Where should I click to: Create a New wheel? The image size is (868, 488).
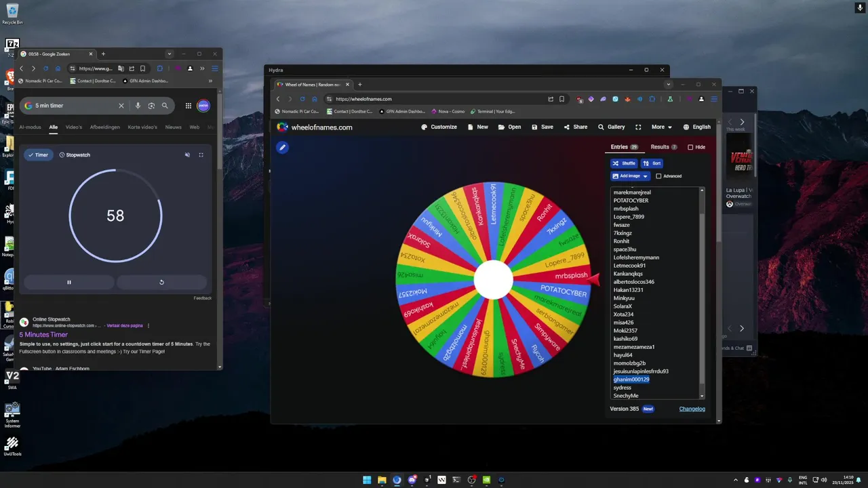point(478,127)
